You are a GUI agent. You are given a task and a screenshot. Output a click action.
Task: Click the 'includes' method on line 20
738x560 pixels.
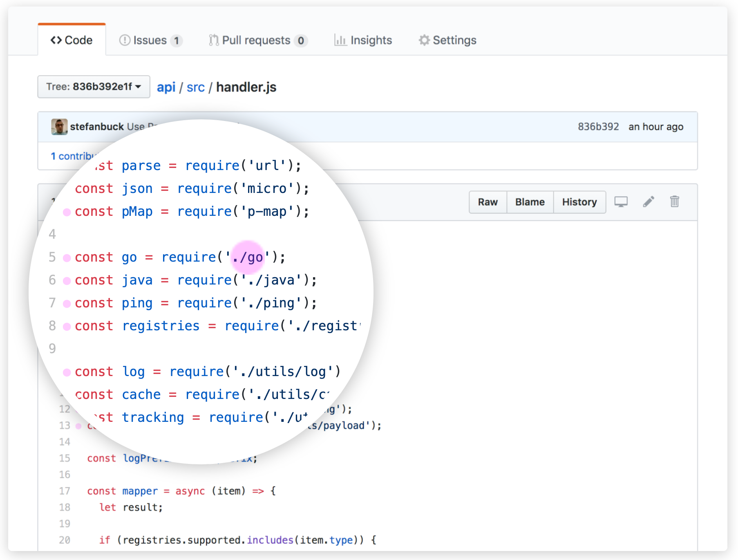[x=270, y=540]
